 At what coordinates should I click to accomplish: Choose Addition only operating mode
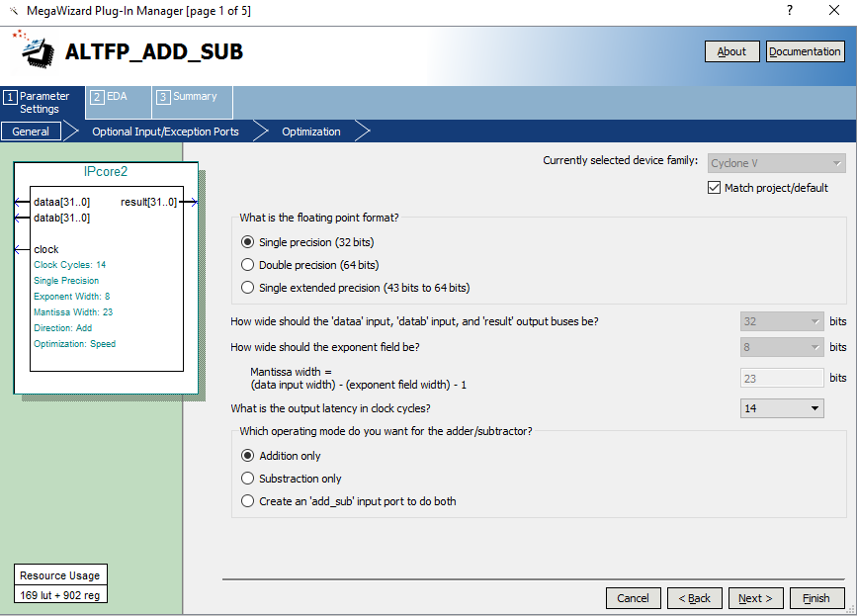[x=247, y=456]
